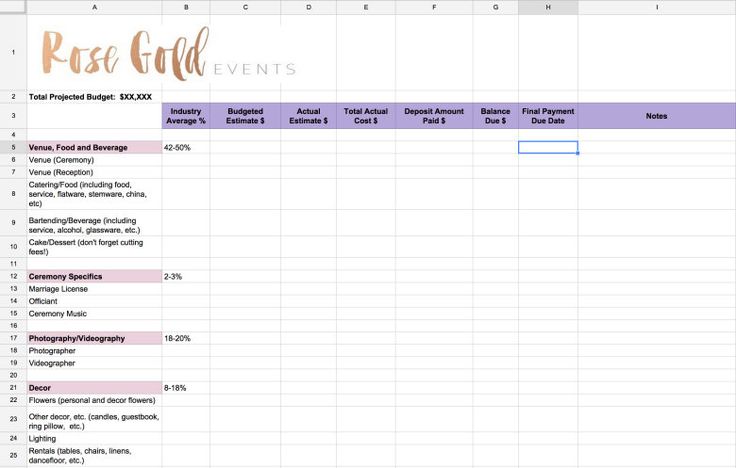
Task: Select the Venue (Reception) cell
Action: 94,172
